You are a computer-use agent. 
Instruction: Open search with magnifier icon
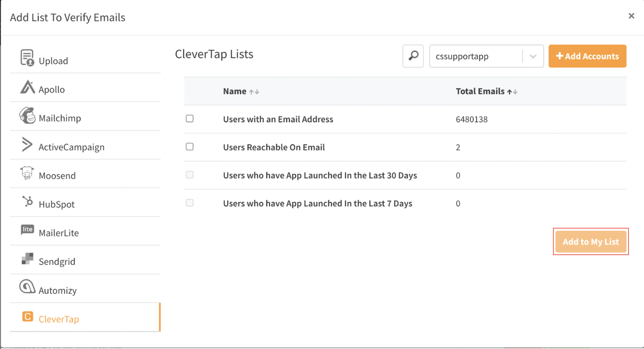[x=413, y=56]
